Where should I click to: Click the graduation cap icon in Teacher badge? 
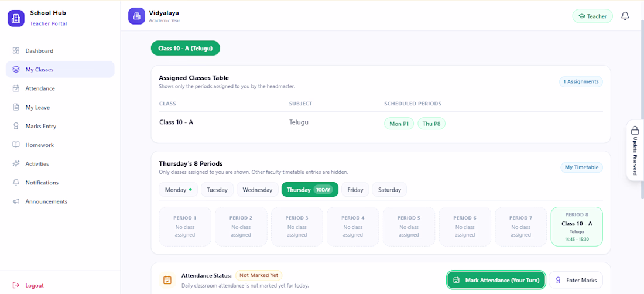[581, 16]
